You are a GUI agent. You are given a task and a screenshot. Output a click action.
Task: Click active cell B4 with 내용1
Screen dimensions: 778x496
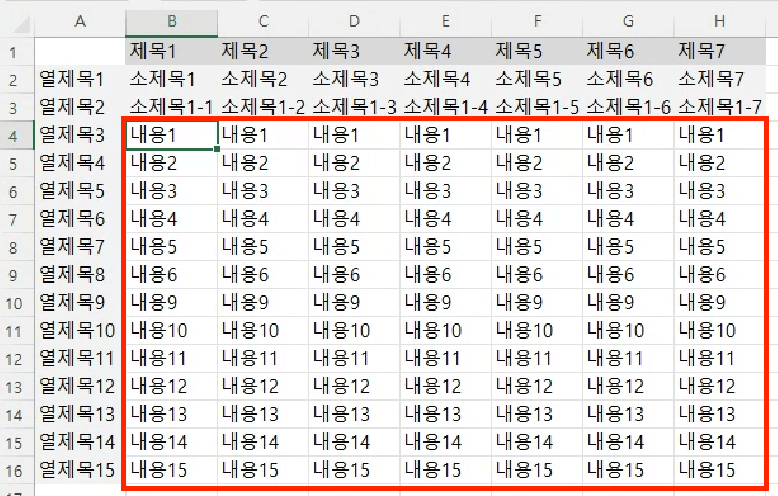click(171, 135)
